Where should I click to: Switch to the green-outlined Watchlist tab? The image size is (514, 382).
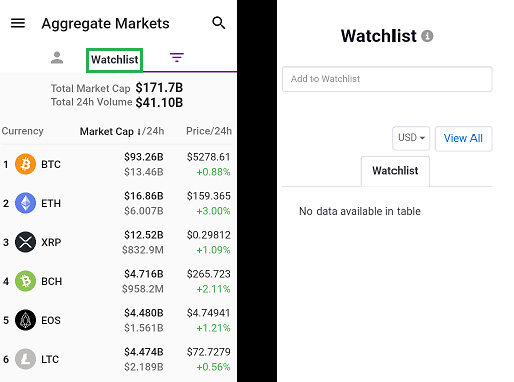tap(115, 60)
